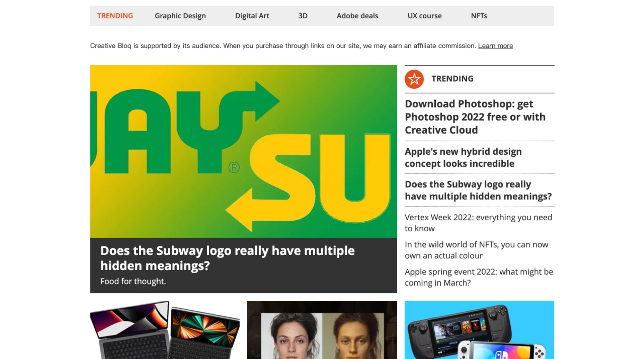Open the NFTs actual colour article
644x359 pixels.
tap(476, 250)
